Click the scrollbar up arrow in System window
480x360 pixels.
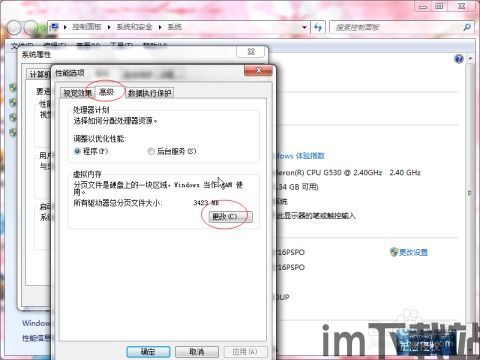pos(470,59)
